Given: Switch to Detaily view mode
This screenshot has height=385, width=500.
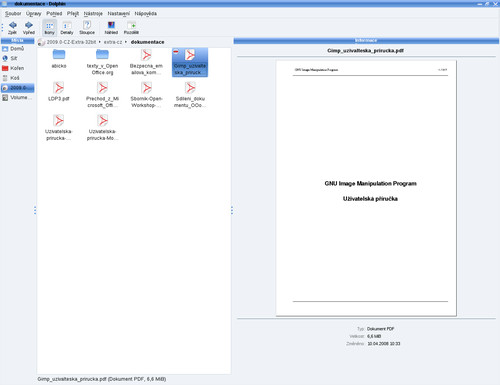Looking at the screenshot, I should pyautogui.click(x=67, y=28).
